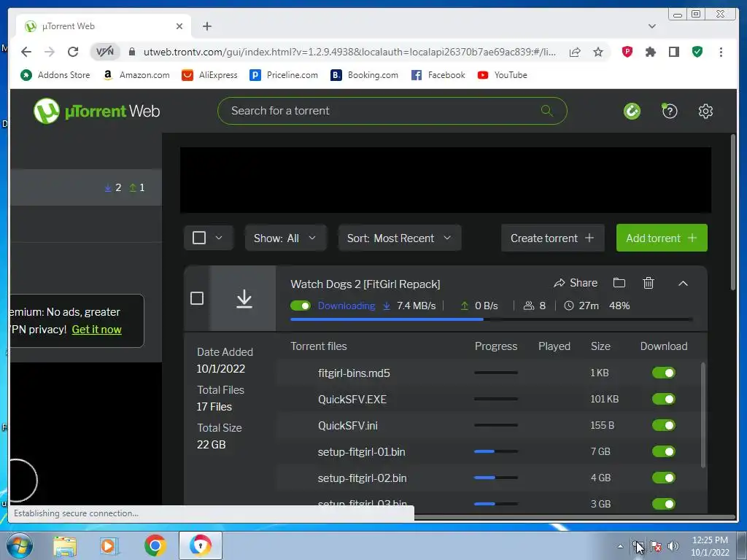Open the settings gear icon

coord(705,111)
